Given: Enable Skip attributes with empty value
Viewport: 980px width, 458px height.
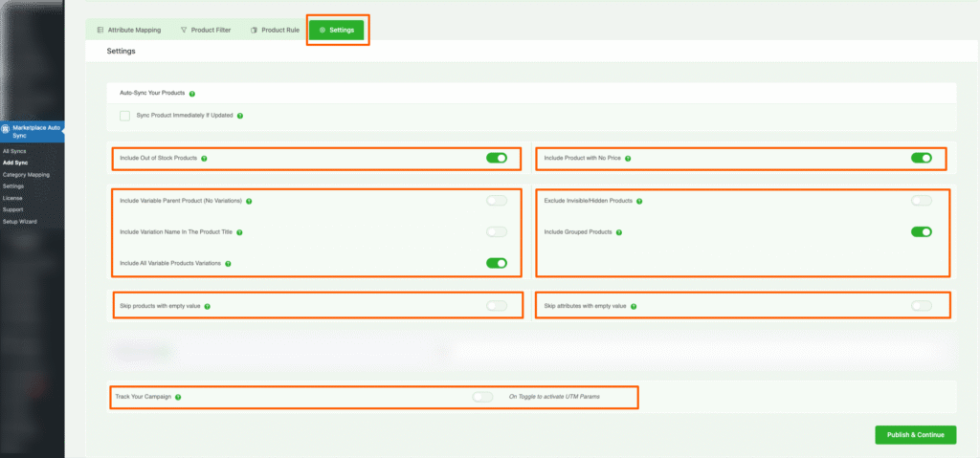Looking at the screenshot, I should (x=922, y=306).
